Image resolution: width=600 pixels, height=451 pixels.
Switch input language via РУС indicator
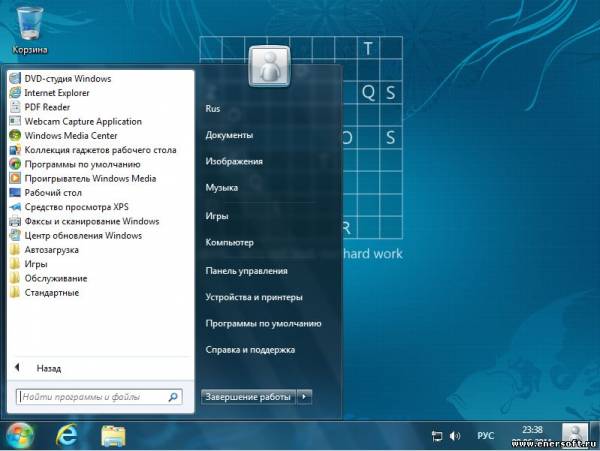pos(486,436)
